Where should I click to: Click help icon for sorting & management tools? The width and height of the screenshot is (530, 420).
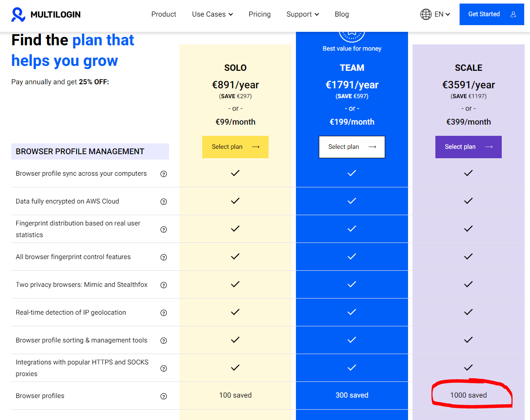(164, 341)
